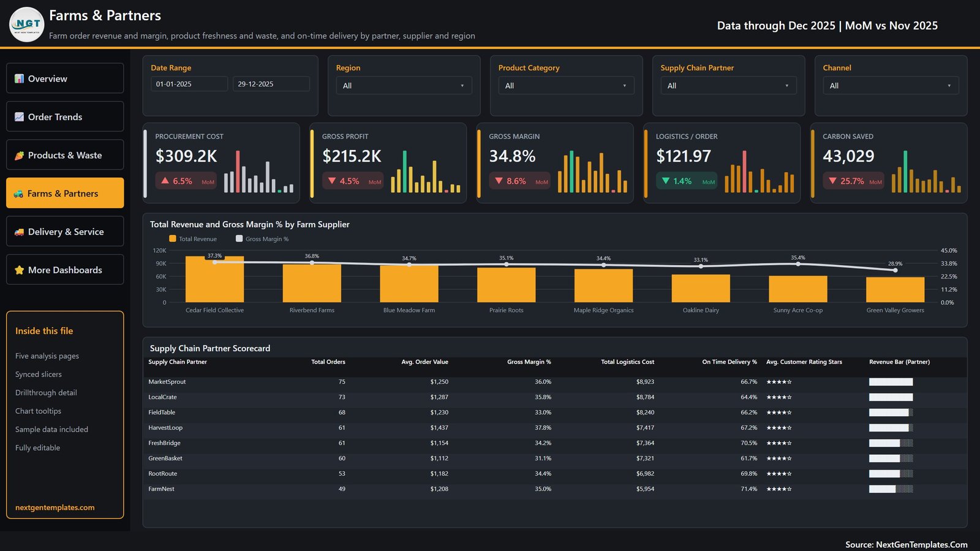980x551 pixels.
Task: Open the Region dropdown
Action: click(404, 86)
